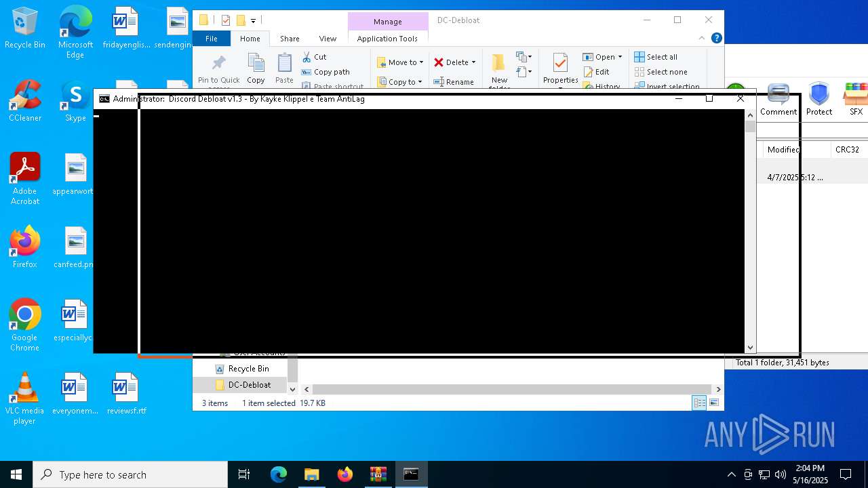The width and height of the screenshot is (868, 488).
Task: Click Explorer horizontal scrollbar right arrow
Action: [x=718, y=389]
